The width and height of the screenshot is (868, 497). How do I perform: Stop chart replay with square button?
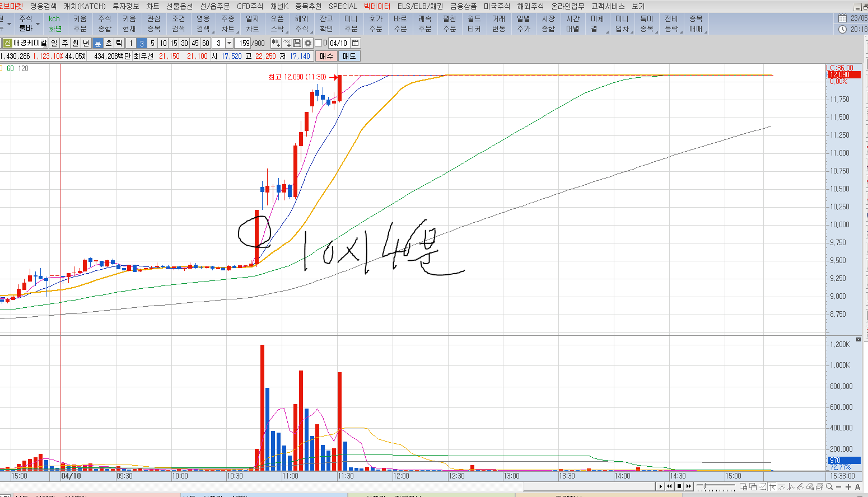point(679,486)
